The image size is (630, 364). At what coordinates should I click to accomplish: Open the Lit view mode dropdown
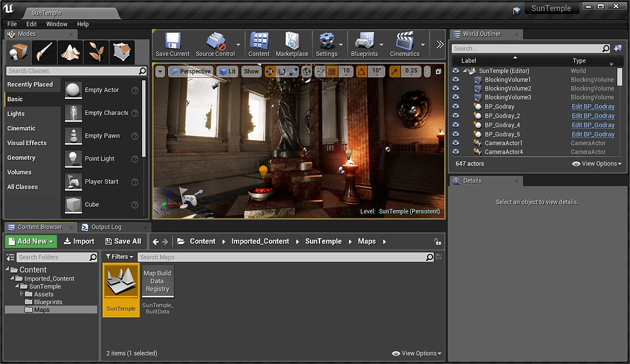pos(228,71)
